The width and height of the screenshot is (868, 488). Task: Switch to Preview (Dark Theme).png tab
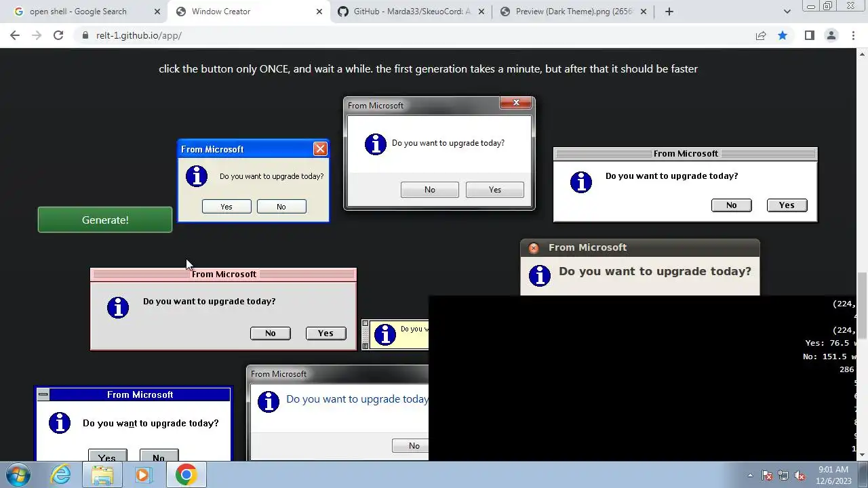pos(574,12)
